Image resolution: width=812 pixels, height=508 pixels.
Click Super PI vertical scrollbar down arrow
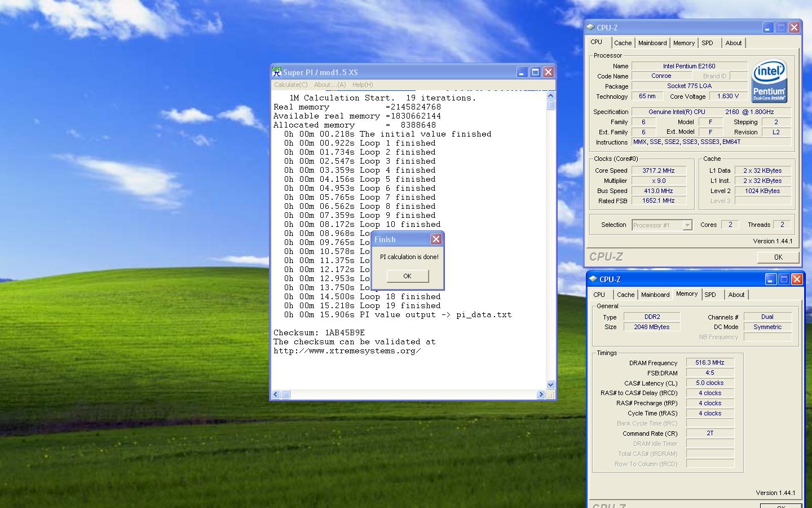[x=551, y=385]
